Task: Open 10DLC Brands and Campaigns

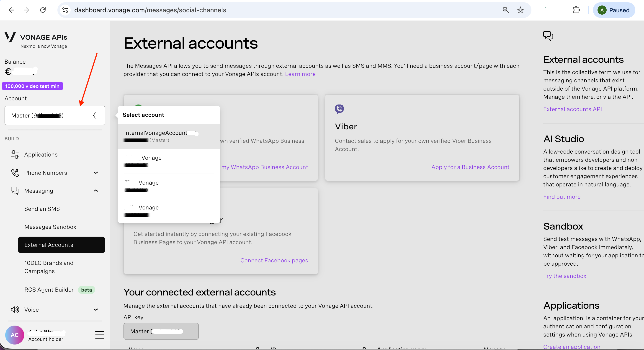Action: [x=49, y=267]
